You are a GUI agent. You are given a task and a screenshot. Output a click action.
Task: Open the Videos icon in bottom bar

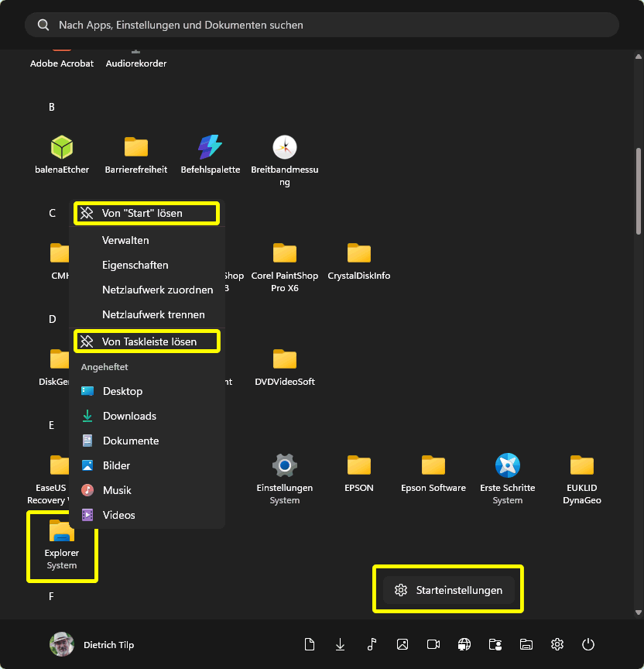tap(433, 644)
